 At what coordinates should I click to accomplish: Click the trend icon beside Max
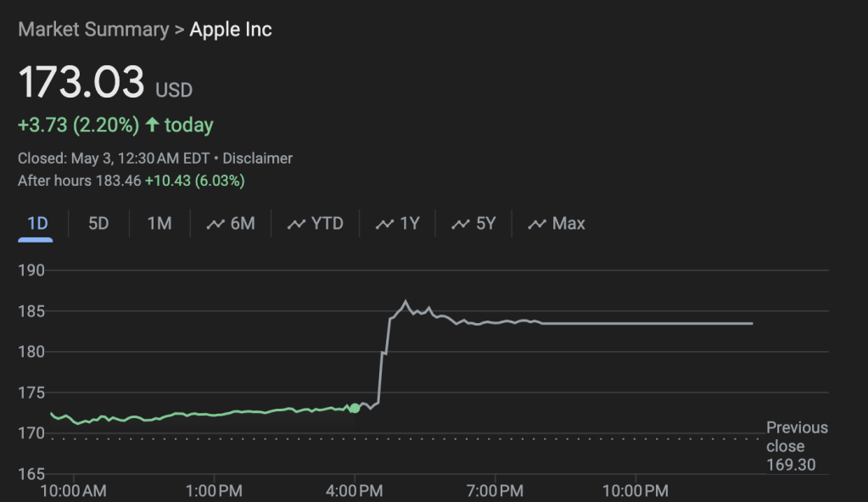click(537, 224)
